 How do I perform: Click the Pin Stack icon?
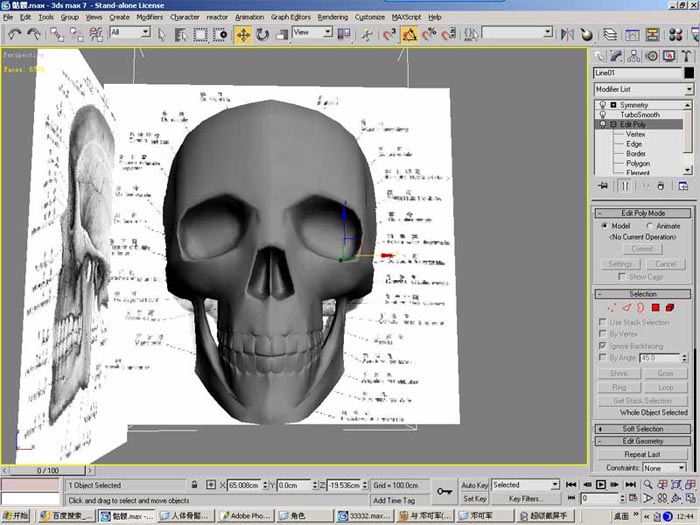(x=602, y=186)
